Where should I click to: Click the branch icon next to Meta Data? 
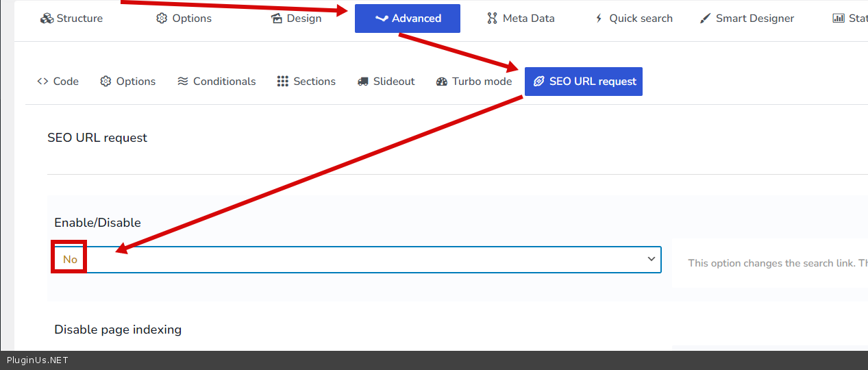tap(492, 18)
